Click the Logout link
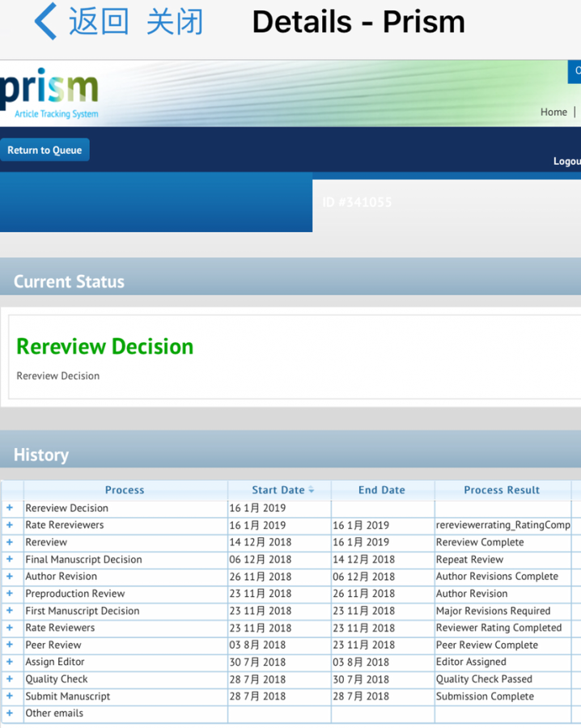The height and width of the screenshot is (728, 581). tap(566, 161)
